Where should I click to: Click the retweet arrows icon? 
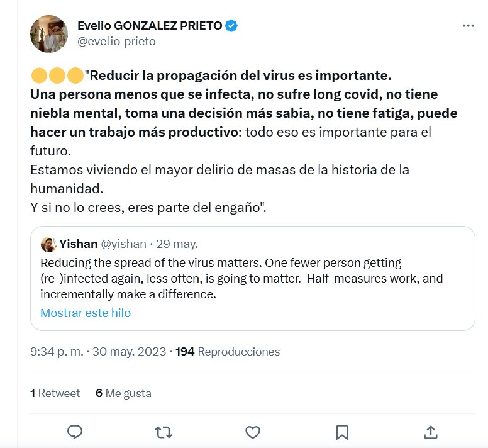point(164,432)
